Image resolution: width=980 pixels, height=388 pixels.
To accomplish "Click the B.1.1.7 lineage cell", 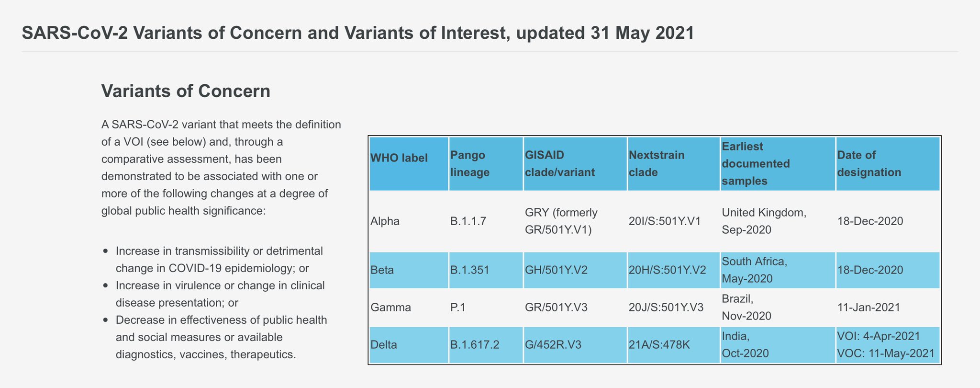I will (x=468, y=221).
